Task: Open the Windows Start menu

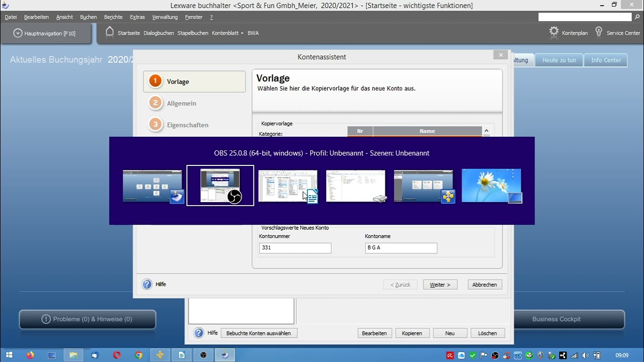Action: tap(9, 355)
